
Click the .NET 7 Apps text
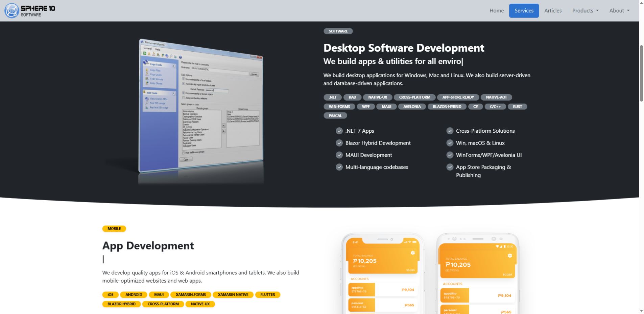coord(360,131)
